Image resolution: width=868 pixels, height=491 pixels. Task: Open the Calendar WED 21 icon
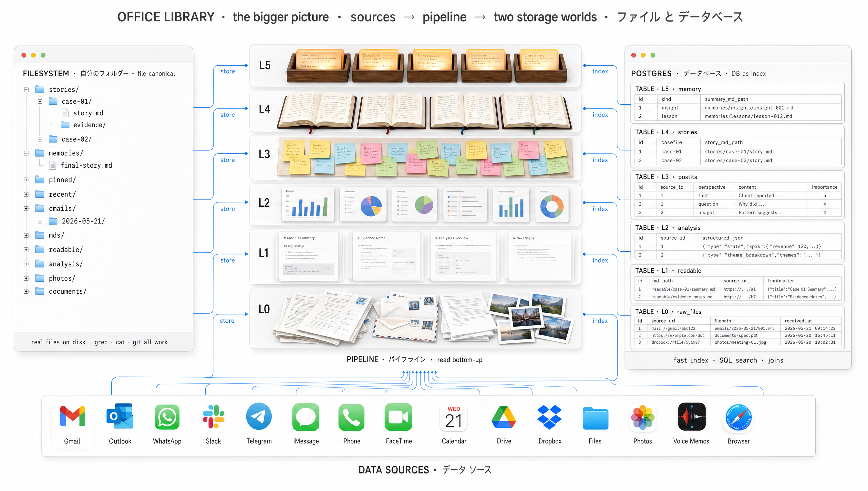point(454,417)
